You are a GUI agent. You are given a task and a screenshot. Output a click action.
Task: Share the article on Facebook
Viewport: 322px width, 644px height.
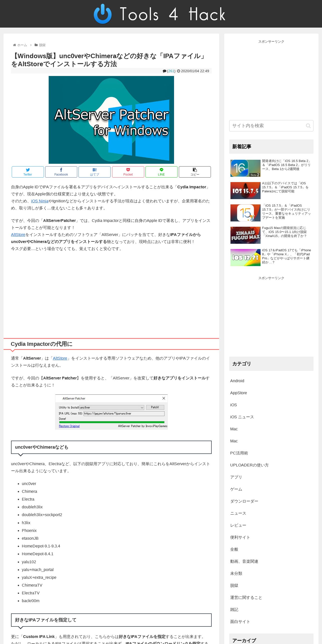coord(61,172)
